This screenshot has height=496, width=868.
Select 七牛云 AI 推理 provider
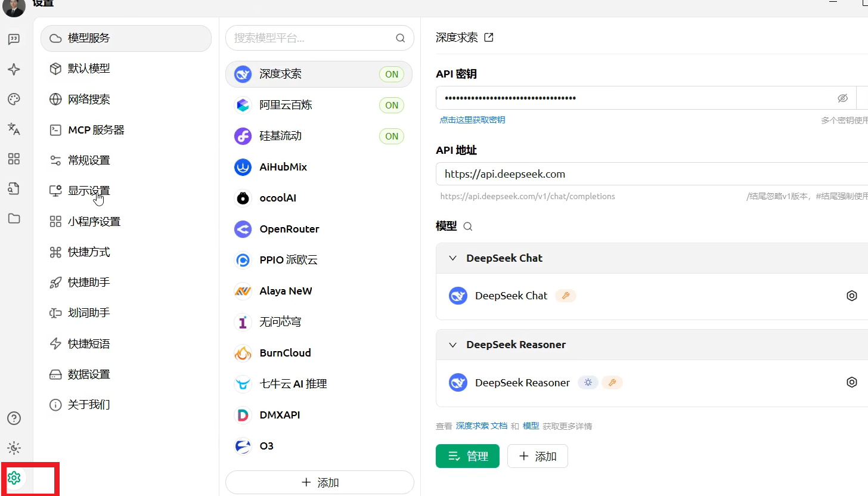click(x=319, y=385)
